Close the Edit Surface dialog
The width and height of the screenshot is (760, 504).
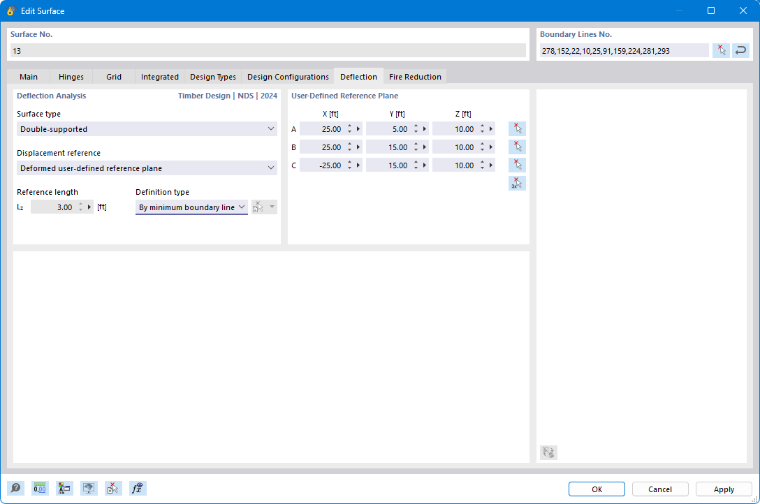pos(743,11)
